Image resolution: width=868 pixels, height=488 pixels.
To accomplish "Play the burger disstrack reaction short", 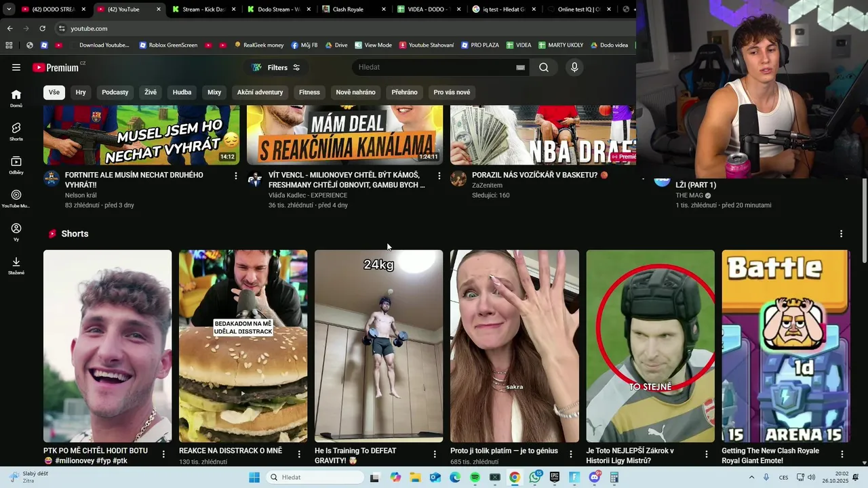I will [243, 346].
